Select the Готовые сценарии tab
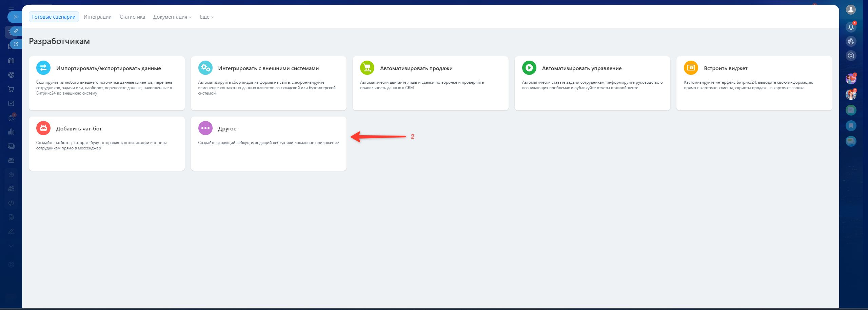This screenshot has width=868, height=310. click(54, 17)
